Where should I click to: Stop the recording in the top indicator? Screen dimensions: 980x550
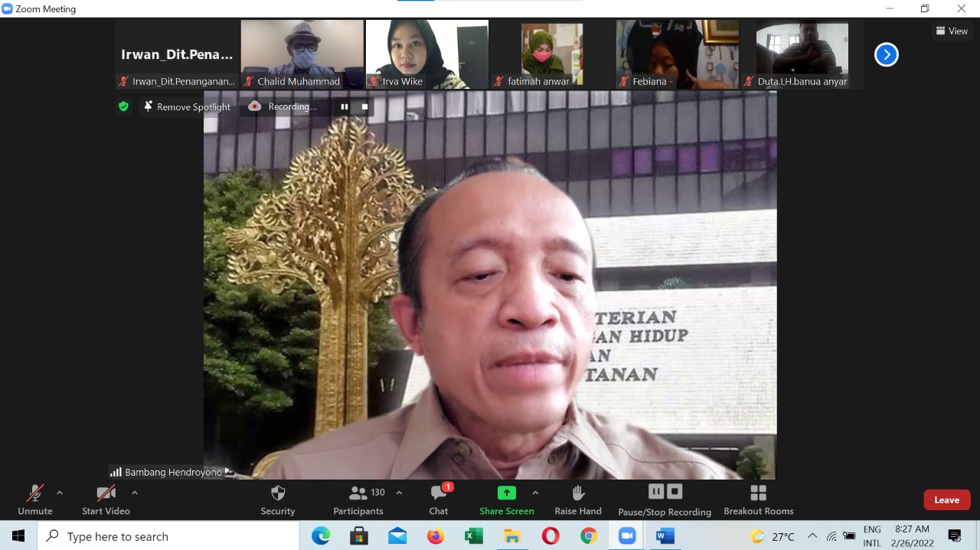click(x=364, y=106)
